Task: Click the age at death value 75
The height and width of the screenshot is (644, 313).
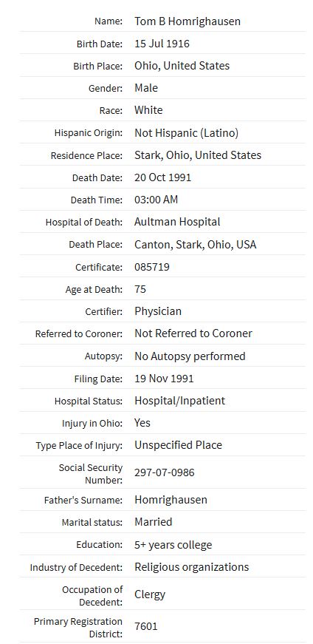Action: pyautogui.click(x=140, y=289)
